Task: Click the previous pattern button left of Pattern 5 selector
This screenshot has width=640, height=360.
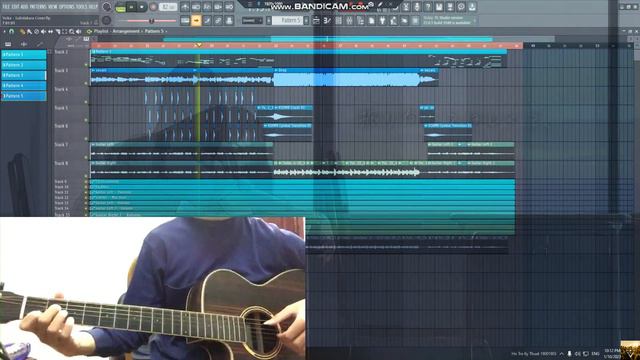Action: (269, 20)
